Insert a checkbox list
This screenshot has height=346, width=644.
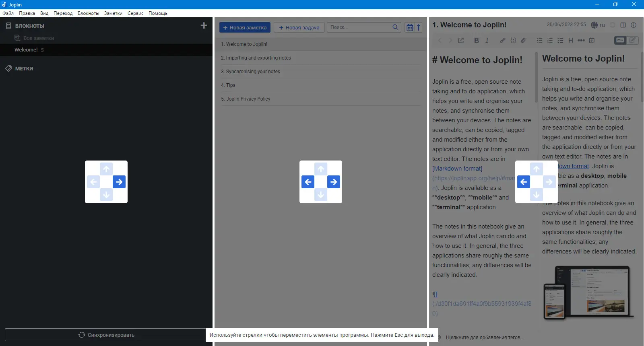click(x=560, y=40)
